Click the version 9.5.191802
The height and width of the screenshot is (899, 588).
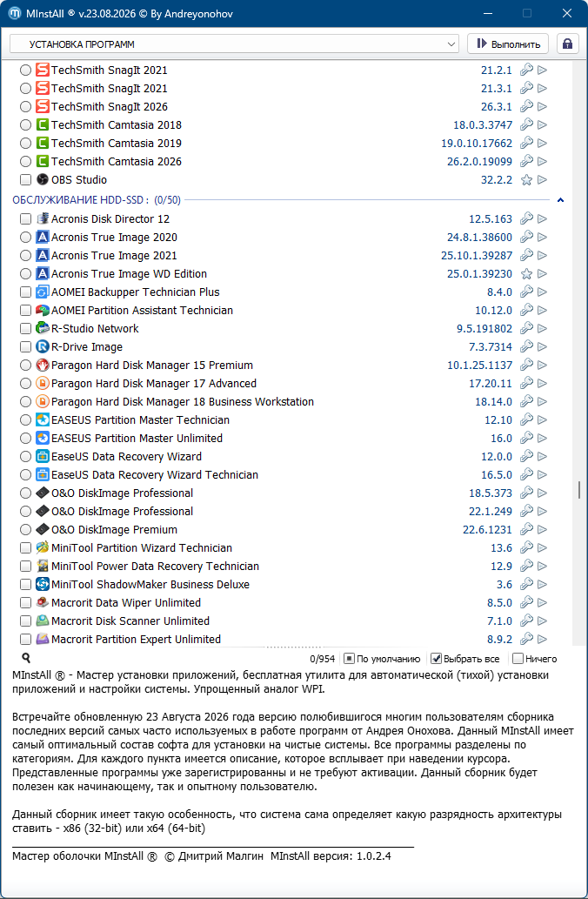(x=484, y=329)
